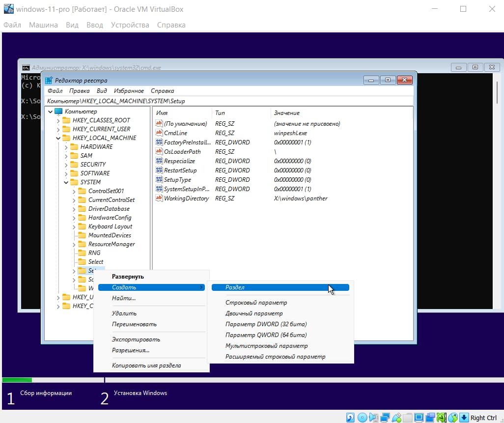504x423 pixels.
Task: Click the green processor status icon
Action: pos(441,418)
